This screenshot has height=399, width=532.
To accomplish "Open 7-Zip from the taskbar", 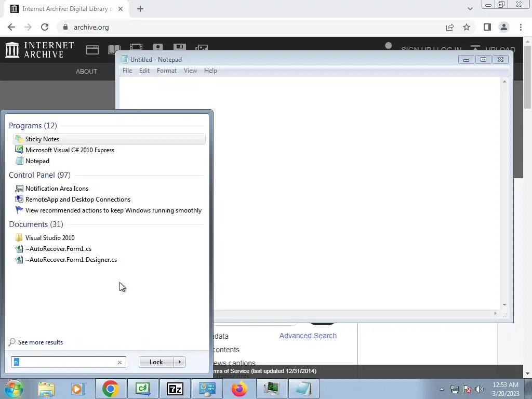I will coord(175,389).
